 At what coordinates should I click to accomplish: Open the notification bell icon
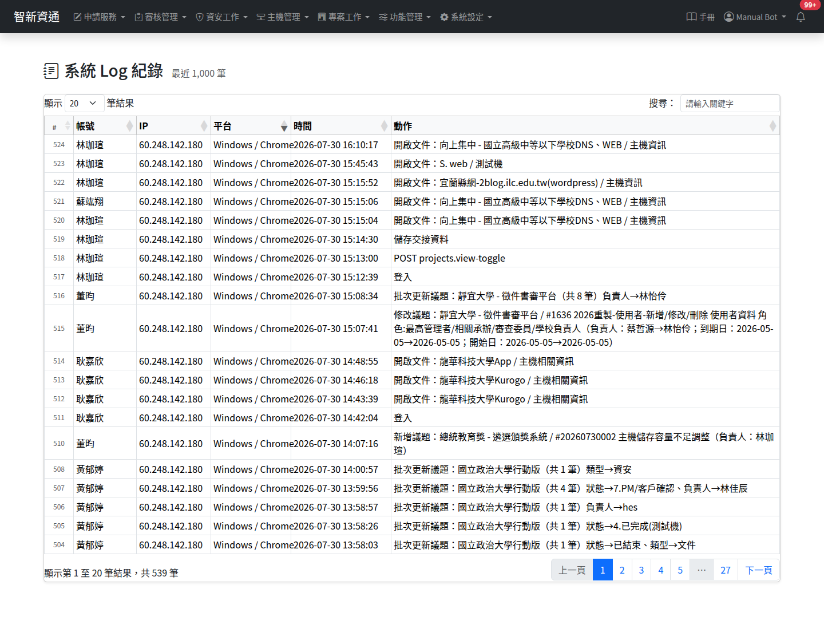(801, 17)
